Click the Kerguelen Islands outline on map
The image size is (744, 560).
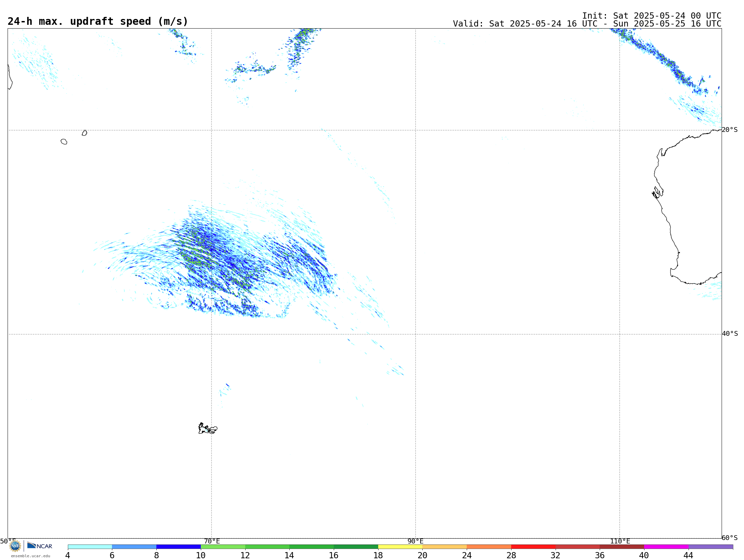point(208,428)
